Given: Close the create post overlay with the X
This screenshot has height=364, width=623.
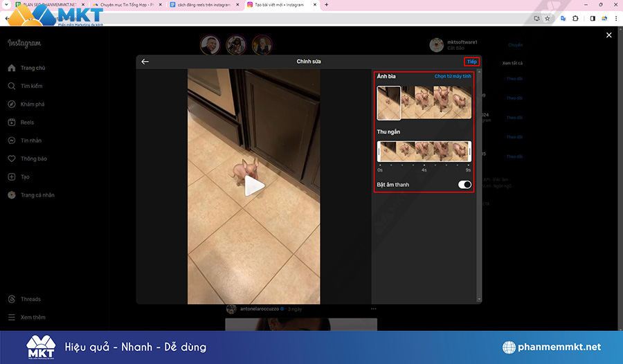Looking at the screenshot, I should (x=608, y=35).
